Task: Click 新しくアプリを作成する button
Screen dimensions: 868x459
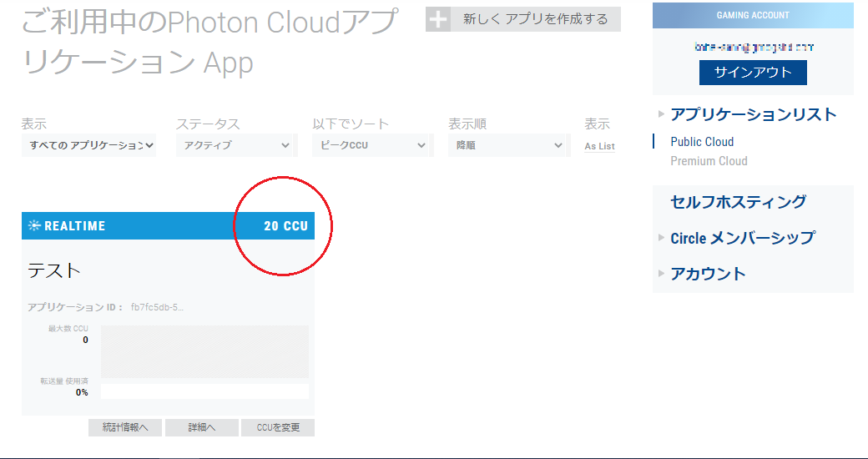Action: click(x=523, y=19)
